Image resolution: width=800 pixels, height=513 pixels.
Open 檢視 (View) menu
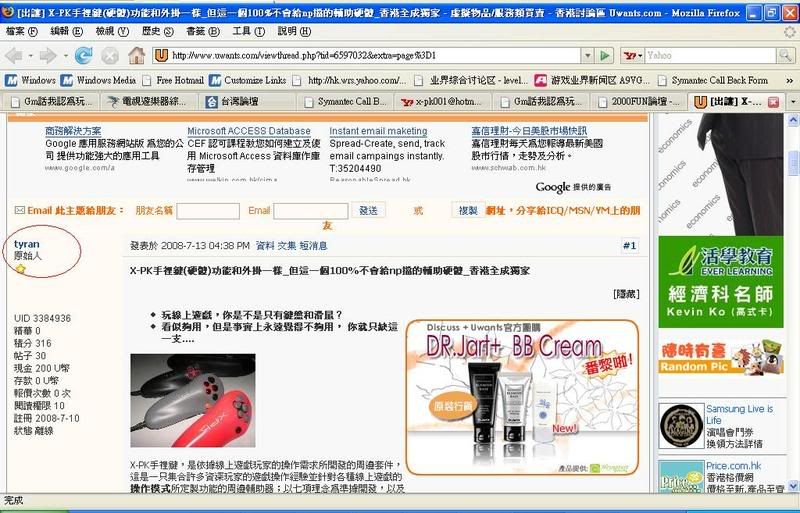(112, 31)
